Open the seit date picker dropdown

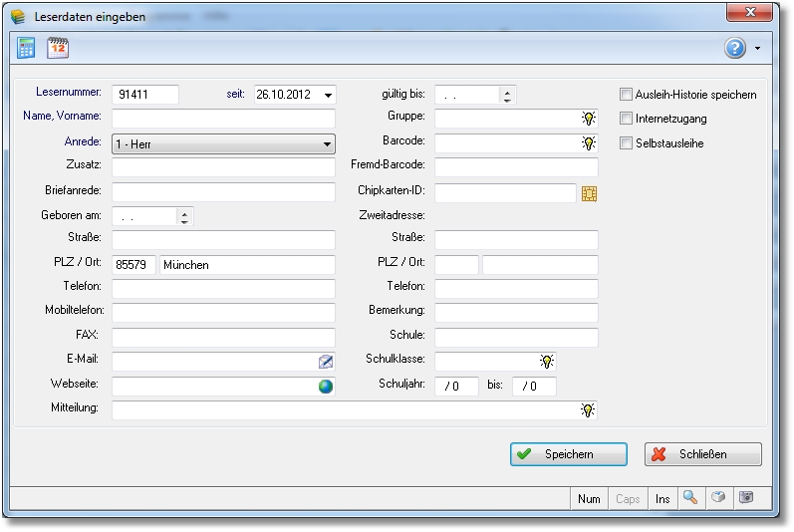tap(328, 96)
